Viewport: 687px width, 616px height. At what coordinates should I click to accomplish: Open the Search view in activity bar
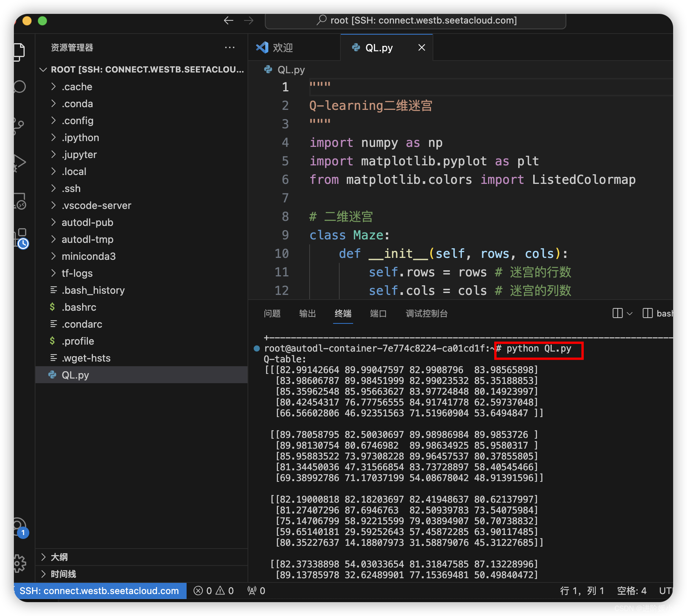tap(19, 87)
